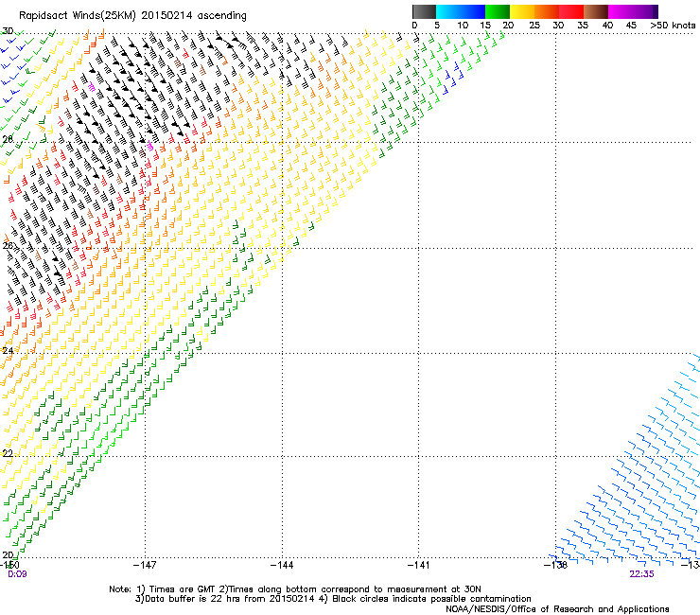The width and height of the screenshot is (700, 615).
Task: Click the legend label 35
Action: 583,25
